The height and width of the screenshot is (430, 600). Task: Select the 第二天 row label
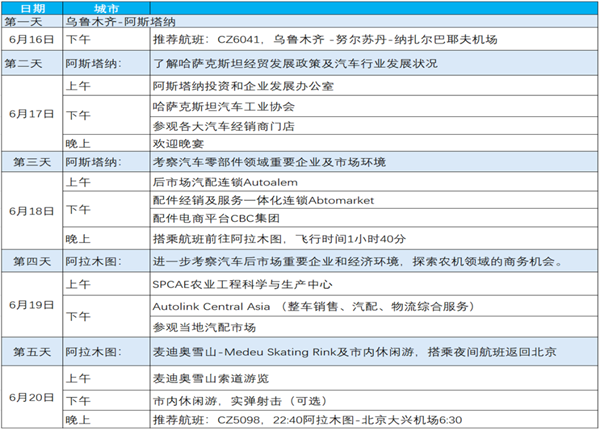[x=31, y=63]
